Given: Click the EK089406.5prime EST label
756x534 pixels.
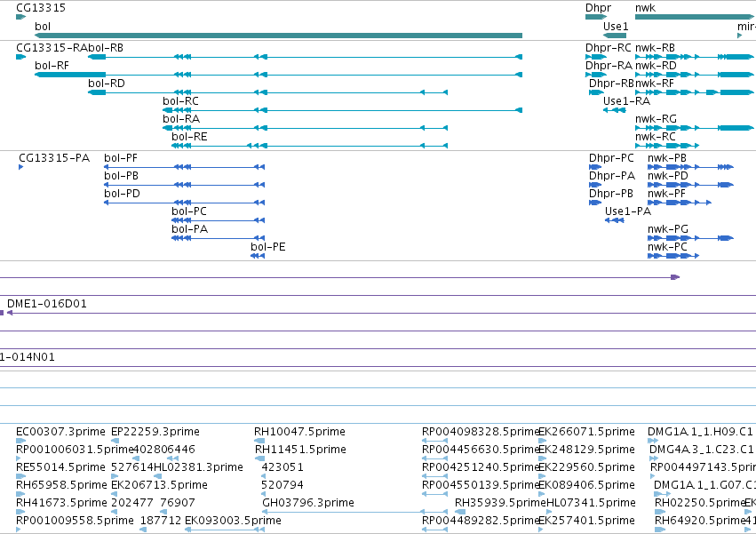Looking at the screenshot, I should tap(587, 485).
